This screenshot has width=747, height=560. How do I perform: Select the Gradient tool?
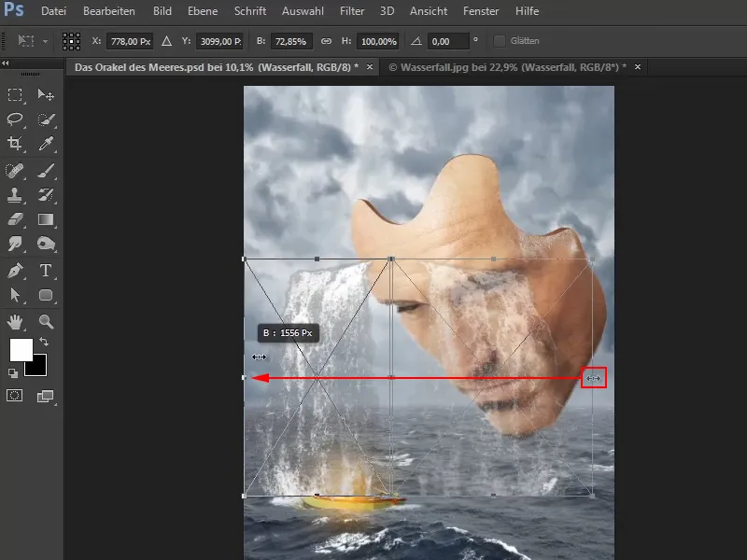click(46, 219)
